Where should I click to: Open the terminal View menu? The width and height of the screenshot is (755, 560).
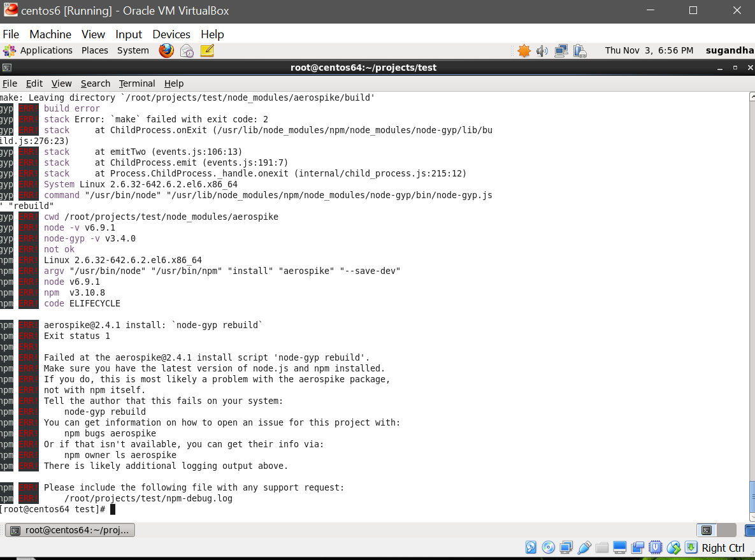[61, 83]
